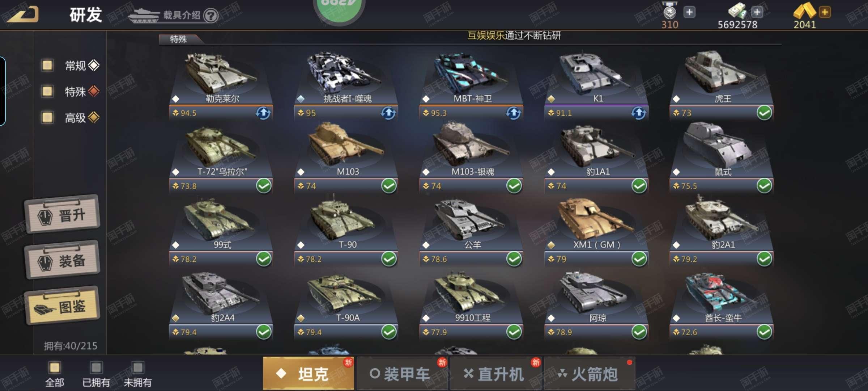
Task: Select the 已拥有 owned filter option
Action: 96,374
